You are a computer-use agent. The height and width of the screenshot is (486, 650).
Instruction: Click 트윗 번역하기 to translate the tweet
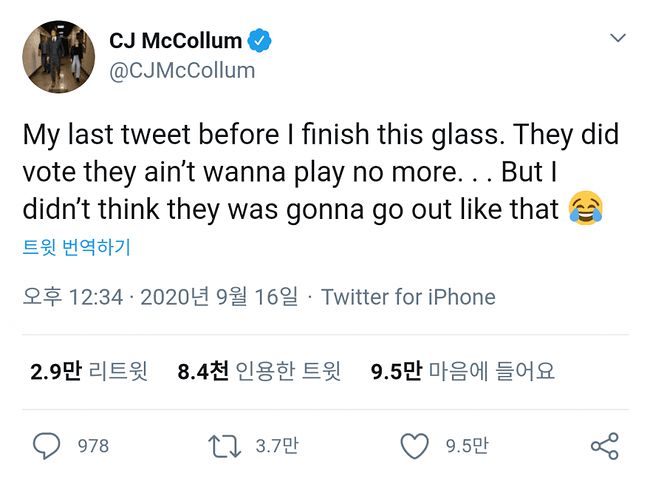point(76,246)
